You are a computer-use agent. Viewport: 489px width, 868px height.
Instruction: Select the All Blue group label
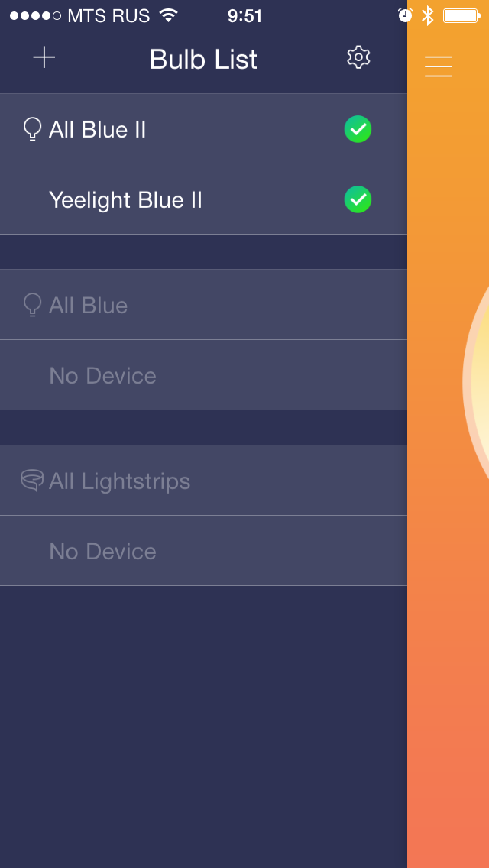click(89, 306)
